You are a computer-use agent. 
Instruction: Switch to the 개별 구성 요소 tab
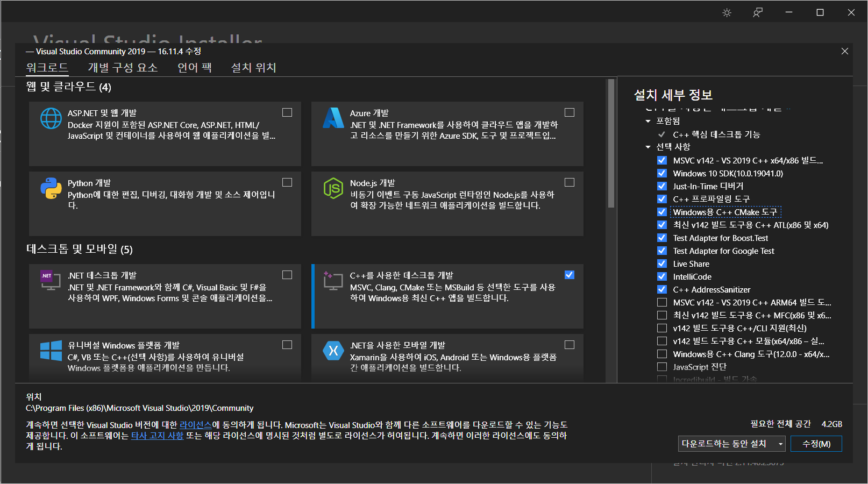coord(123,68)
